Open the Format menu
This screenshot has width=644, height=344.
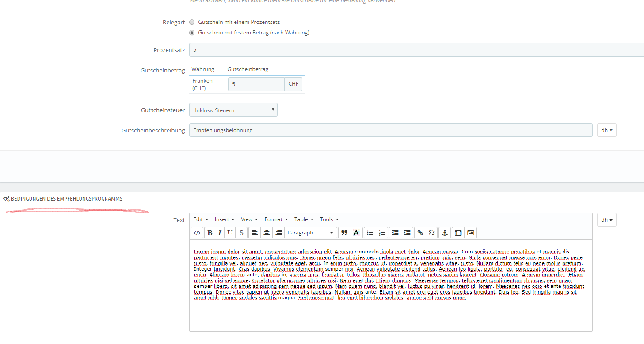[276, 219]
